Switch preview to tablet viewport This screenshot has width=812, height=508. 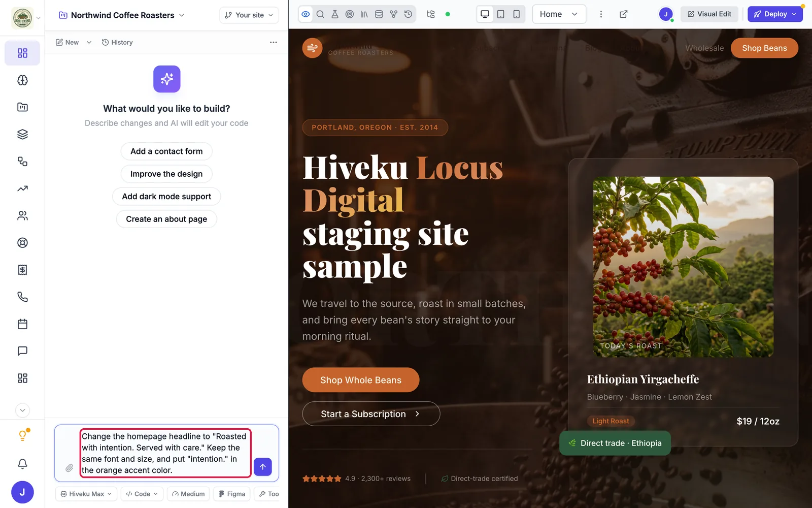(x=501, y=14)
